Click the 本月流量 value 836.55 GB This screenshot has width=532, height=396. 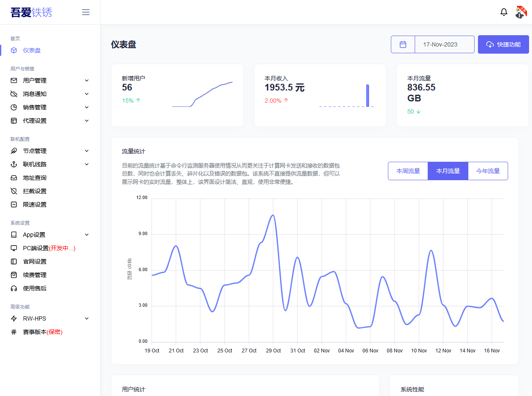tap(421, 93)
